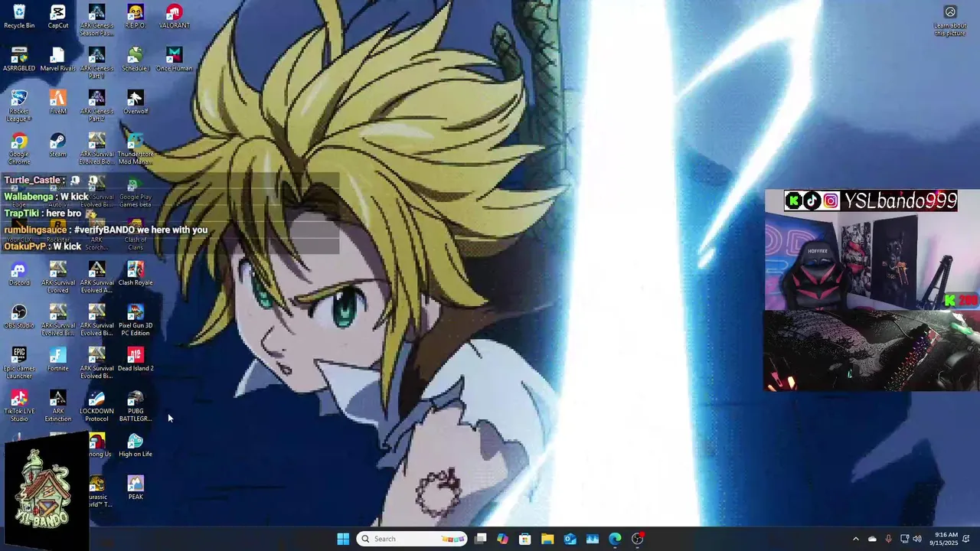
Task: Open the R.E.P.O. game shortcut
Action: pyautogui.click(x=136, y=17)
